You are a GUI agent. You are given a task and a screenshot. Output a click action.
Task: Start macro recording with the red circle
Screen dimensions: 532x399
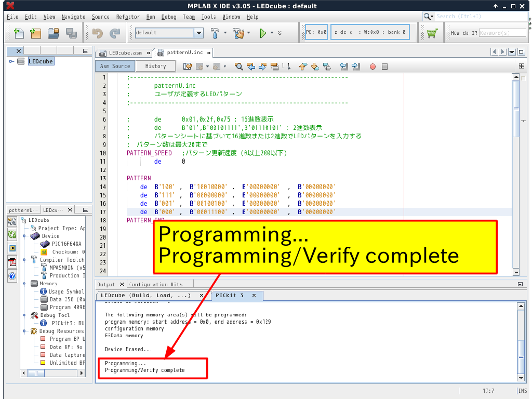pos(373,66)
